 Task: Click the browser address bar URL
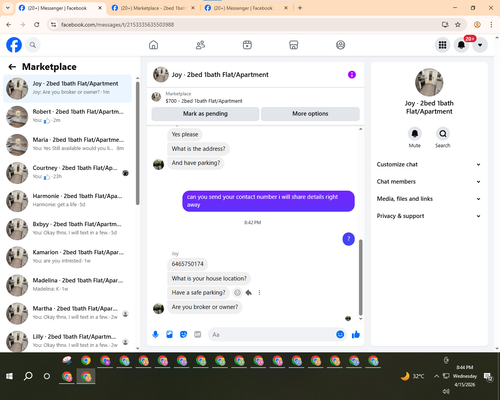(117, 25)
